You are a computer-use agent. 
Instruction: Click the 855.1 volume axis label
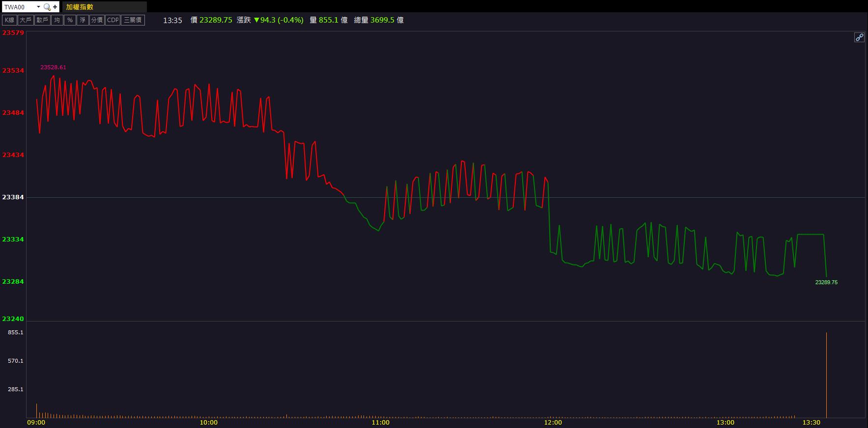[x=16, y=332]
